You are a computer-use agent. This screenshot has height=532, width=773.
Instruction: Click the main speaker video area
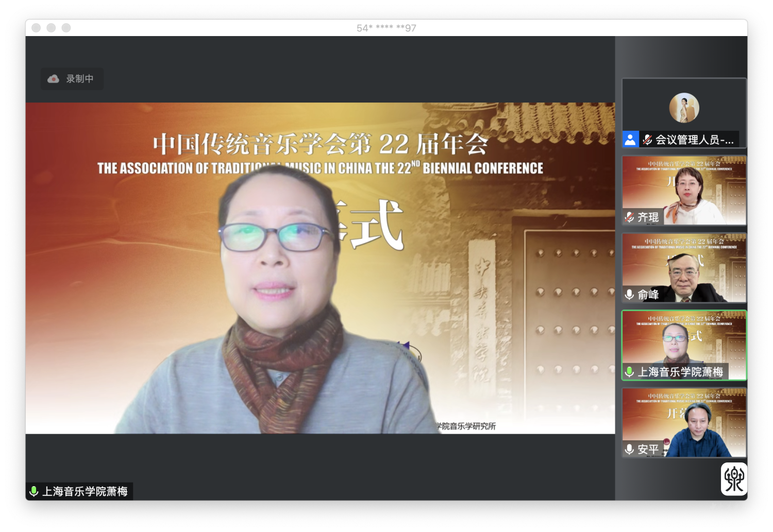pos(320,268)
